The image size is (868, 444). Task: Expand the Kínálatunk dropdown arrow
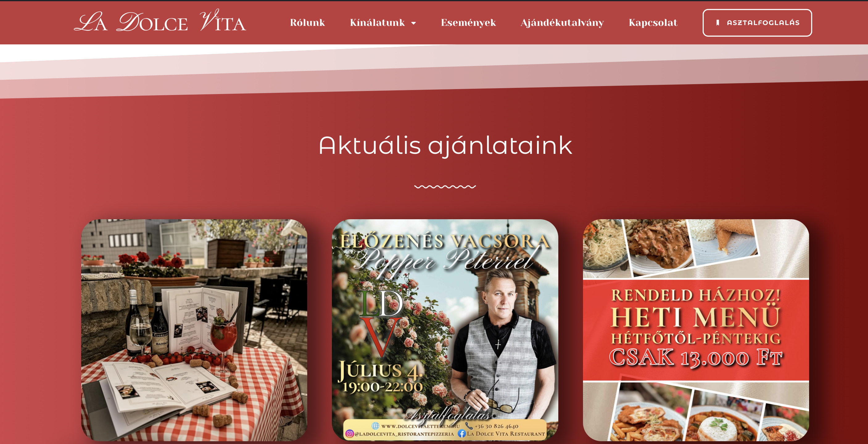point(413,23)
